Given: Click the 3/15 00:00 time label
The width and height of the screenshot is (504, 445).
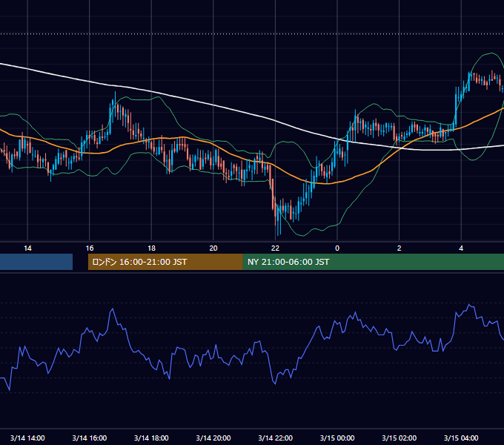Looking at the screenshot, I should [x=337, y=438].
